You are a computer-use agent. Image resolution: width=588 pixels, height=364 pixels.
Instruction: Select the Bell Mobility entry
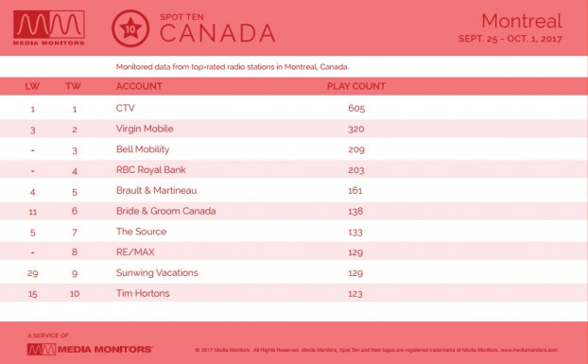294,149
